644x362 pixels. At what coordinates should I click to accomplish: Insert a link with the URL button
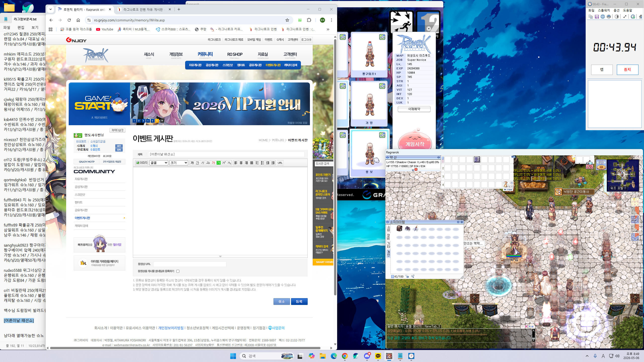(x=280, y=163)
